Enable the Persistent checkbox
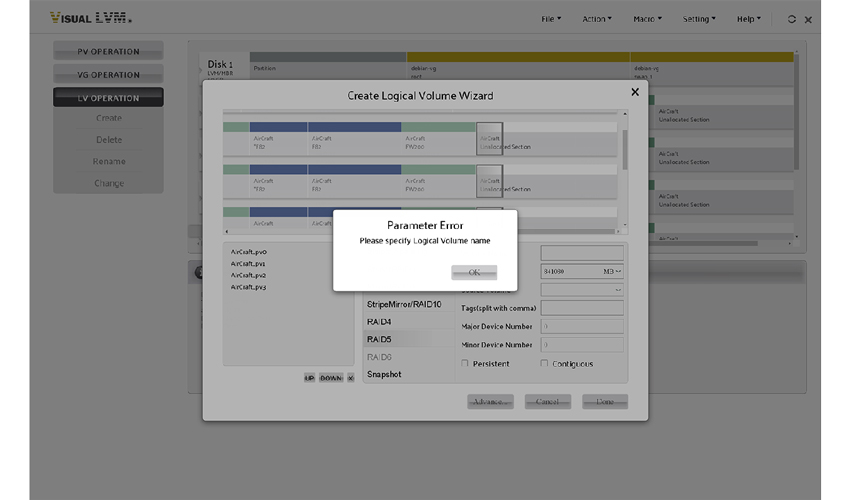850x500 pixels. 465,363
